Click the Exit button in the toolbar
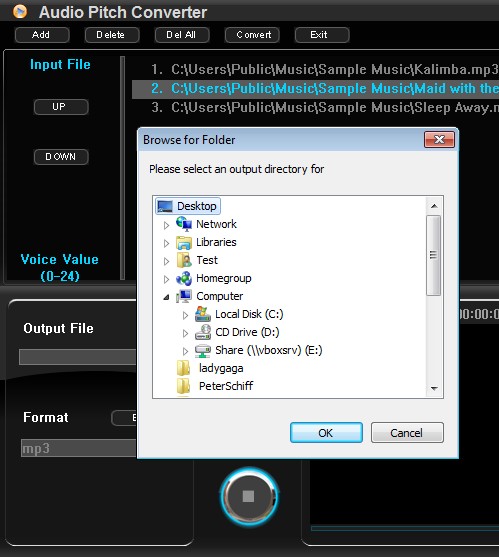 (x=322, y=35)
